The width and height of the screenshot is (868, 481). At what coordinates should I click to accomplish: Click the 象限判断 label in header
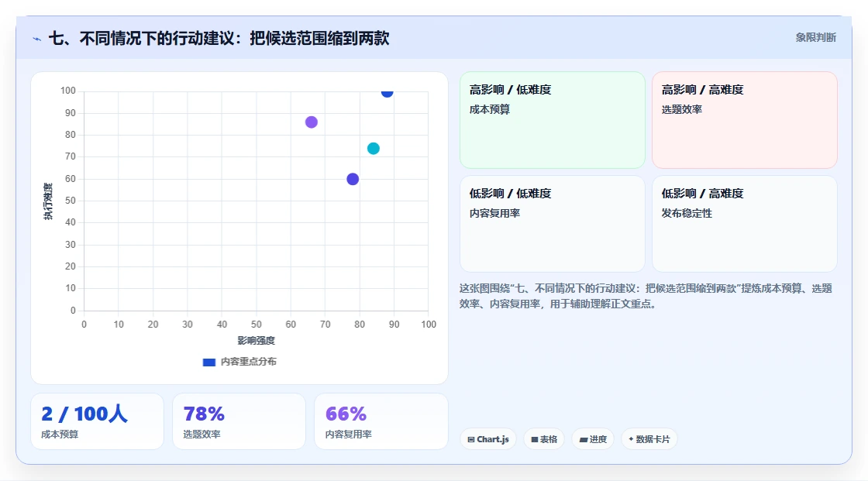pos(815,38)
